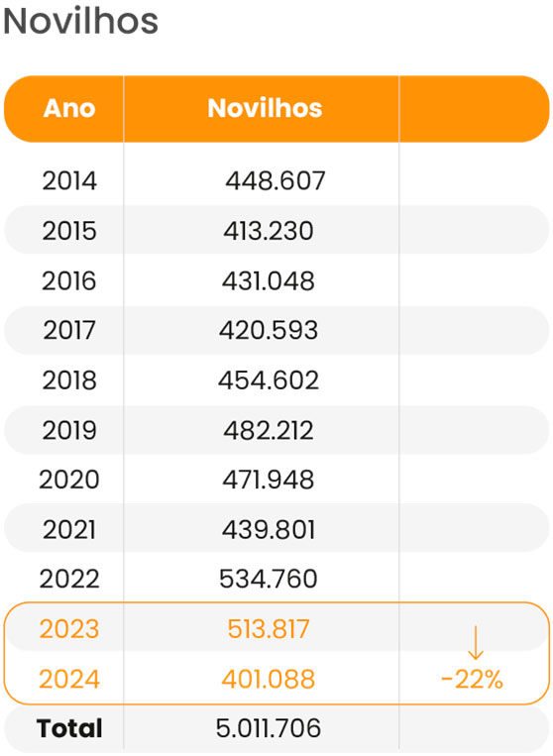Click the orange downward arrow icon
The width and height of the screenshot is (553, 756).
tap(476, 642)
